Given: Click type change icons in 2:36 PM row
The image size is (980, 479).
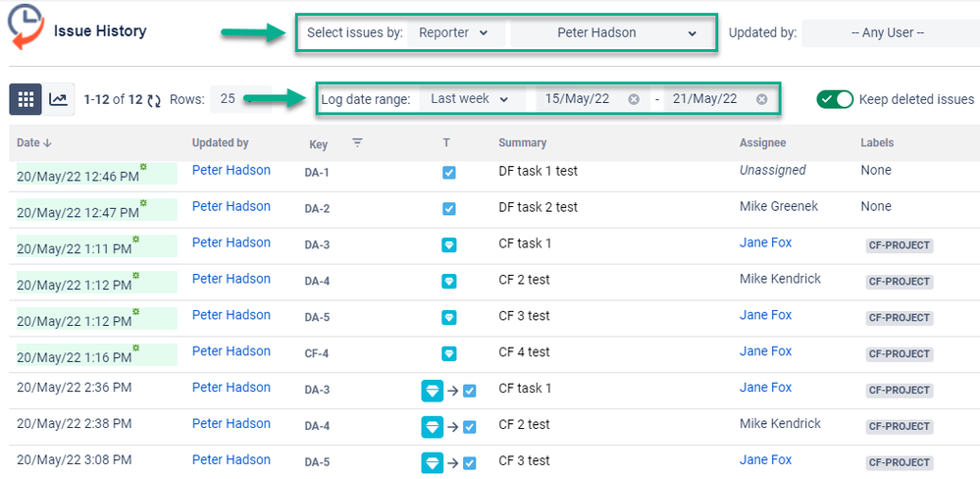Looking at the screenshot, I should (448, 391).
